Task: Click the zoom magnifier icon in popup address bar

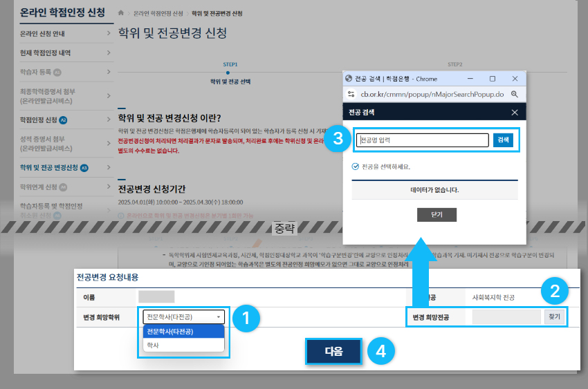Action: tap(515, 95)
